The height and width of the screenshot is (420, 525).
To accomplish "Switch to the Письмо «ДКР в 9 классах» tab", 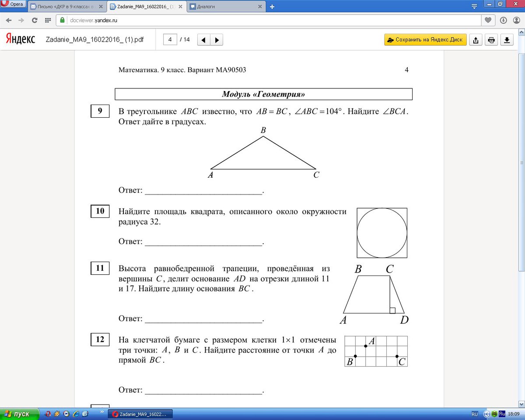I will (x=68, y=7).
